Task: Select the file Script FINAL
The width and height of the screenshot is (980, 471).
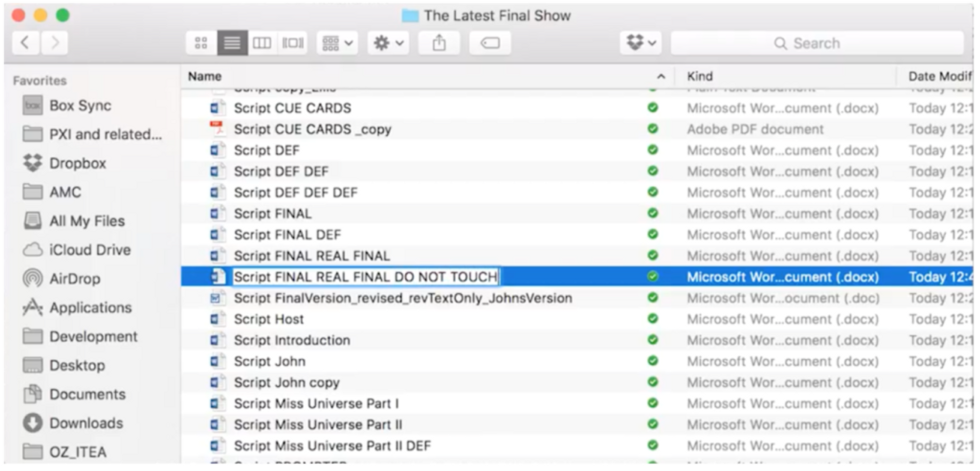Action: tap(272, 214)
